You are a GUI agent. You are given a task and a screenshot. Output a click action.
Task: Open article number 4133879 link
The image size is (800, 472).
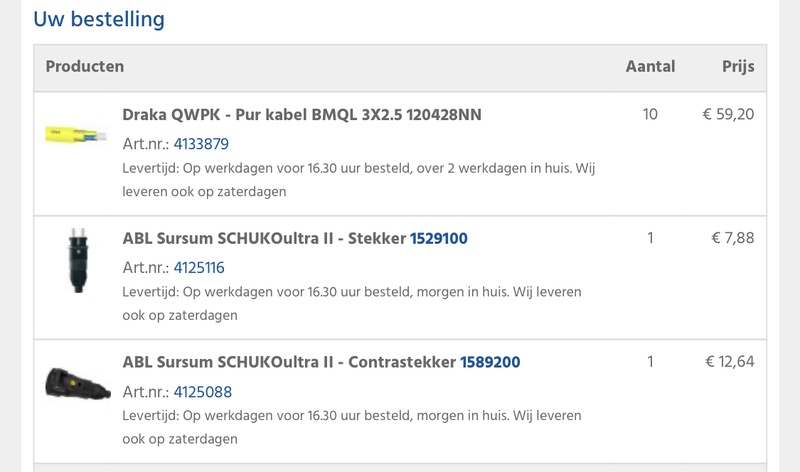(x=201, y=144)
